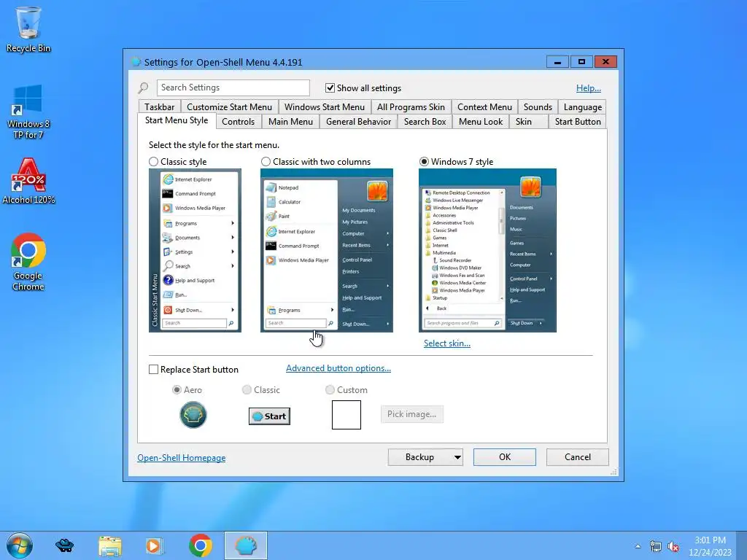Click the taskbar clock showing 3:01 PM
The width and height of the screenshot is (747, 560).
point(710,546)
